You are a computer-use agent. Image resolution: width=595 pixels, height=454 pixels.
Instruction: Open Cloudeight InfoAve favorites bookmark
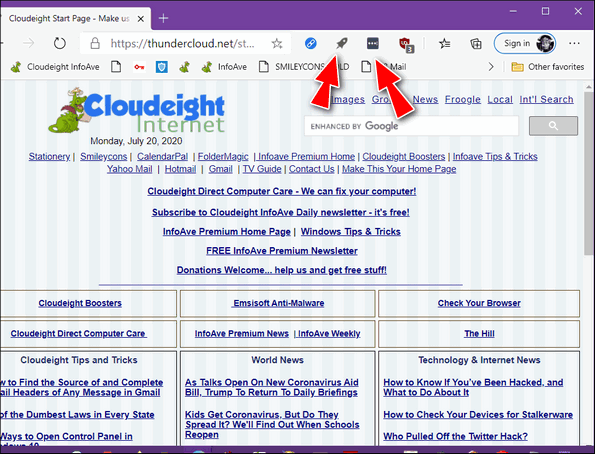pos(55,67)
